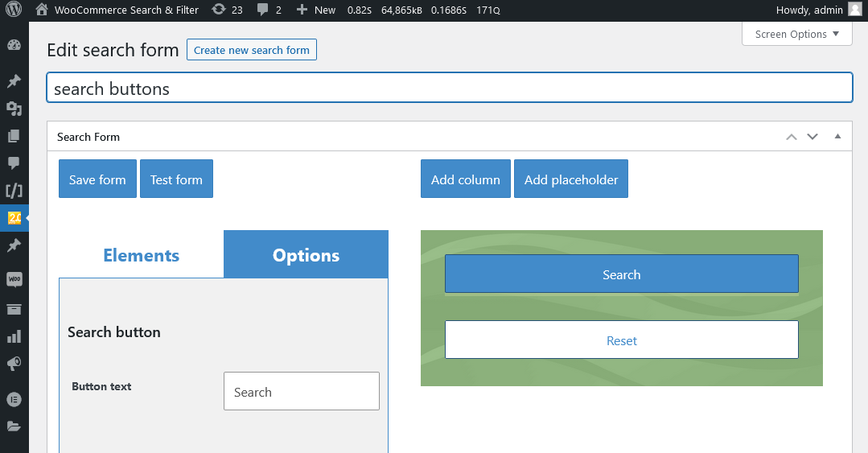The image size is (868, 453).
Task: Open the WordPress logo menu
Action: [14, 10]
